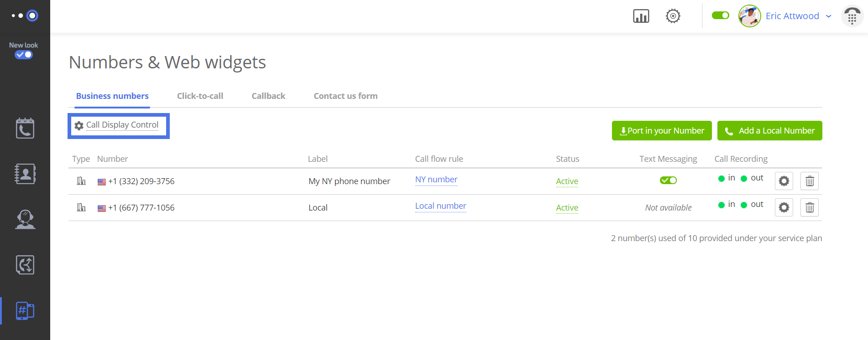Viewport: 868px width, 340px height.
Task: Click Eric Attwood's avatar picture
Action: pos(749,16)
